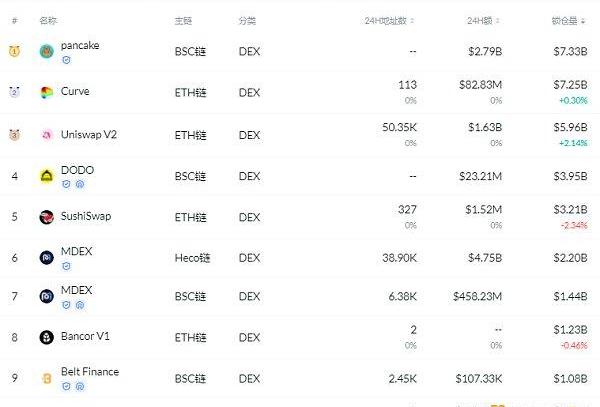600x407 pixels.
Task: Sort by locked value column arrow
Action: [583, 21]
